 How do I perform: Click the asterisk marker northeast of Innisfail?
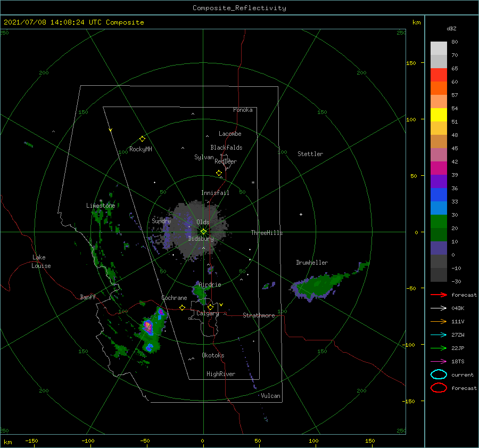pyautogui.click(x=253, y=183)
